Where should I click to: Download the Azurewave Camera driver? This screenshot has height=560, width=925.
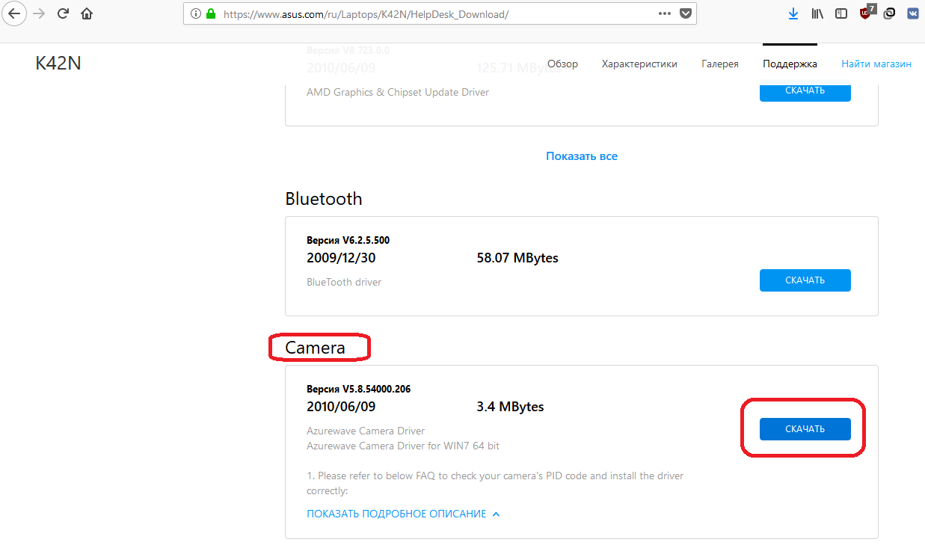(805, 428)
